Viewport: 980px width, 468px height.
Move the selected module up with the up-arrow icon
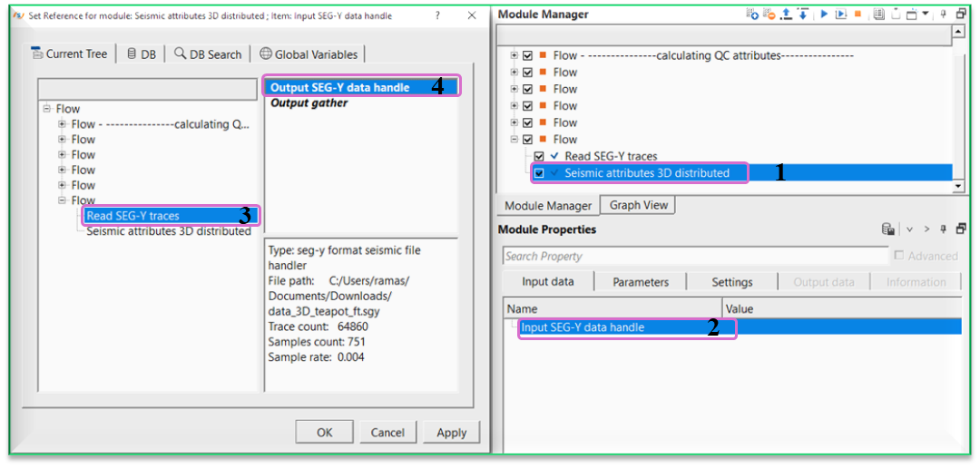click(786, 14)
